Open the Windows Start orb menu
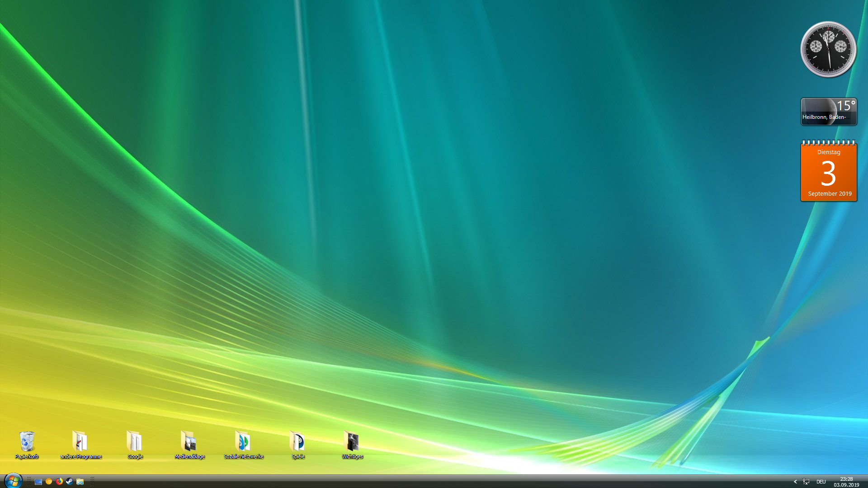The image size is (868, 488). click(13, 481)
